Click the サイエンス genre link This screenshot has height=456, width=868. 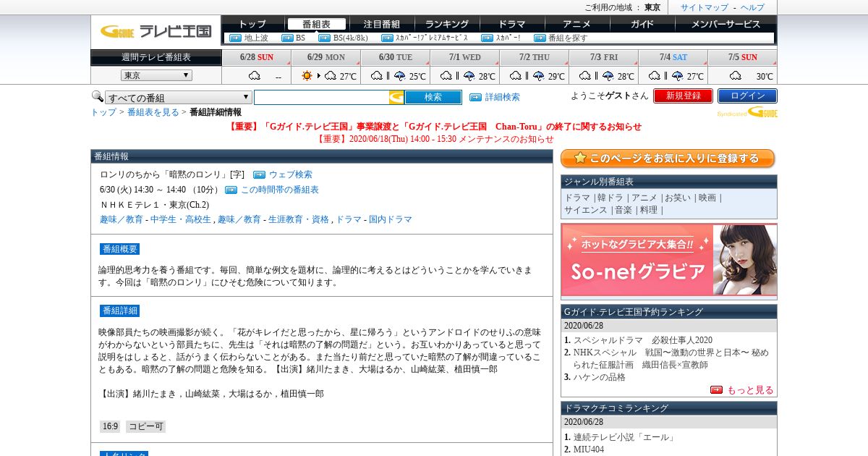coord(586,210)
